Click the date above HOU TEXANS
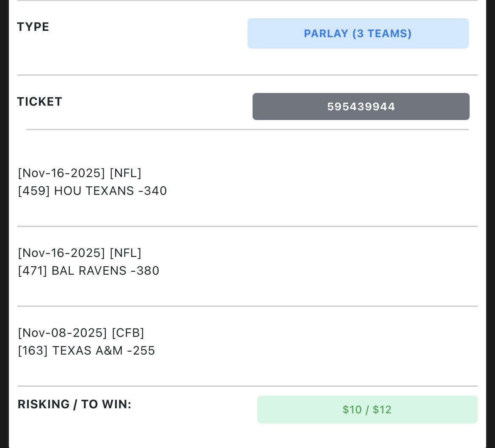495x448 pixels. [61, 173]
